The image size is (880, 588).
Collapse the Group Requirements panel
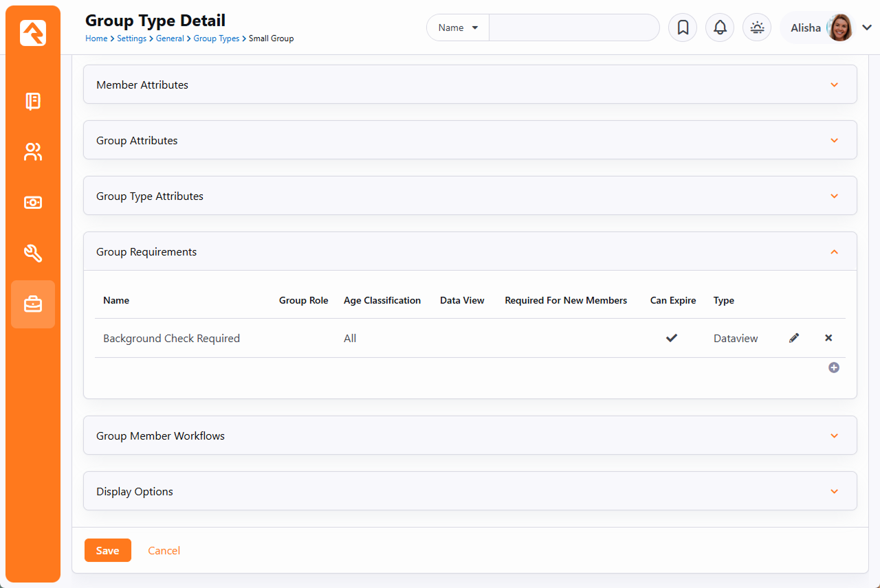[x=834, y=252]
